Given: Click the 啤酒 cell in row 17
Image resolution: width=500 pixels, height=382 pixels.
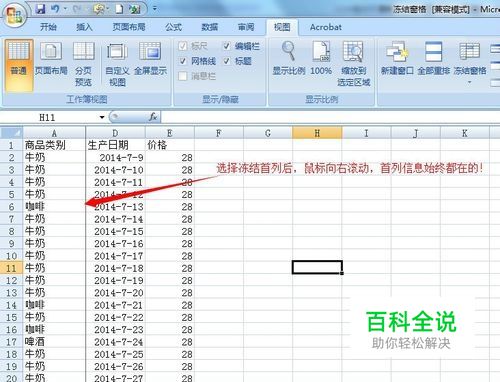Looking at the screenshot, I should tap(54, 342).
